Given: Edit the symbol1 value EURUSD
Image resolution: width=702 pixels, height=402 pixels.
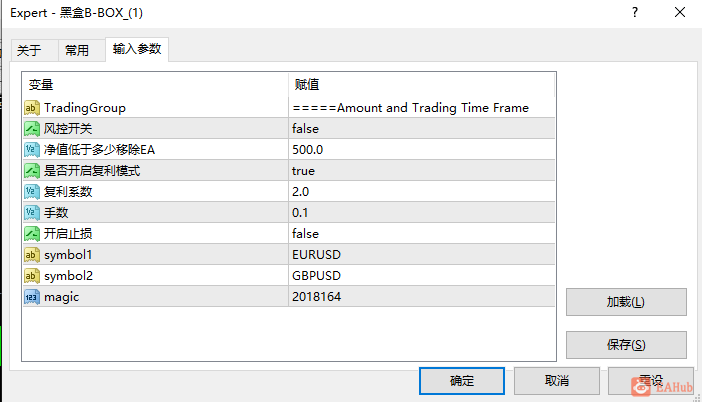Looking at the screenshot, I should click(x=422, y=255).
